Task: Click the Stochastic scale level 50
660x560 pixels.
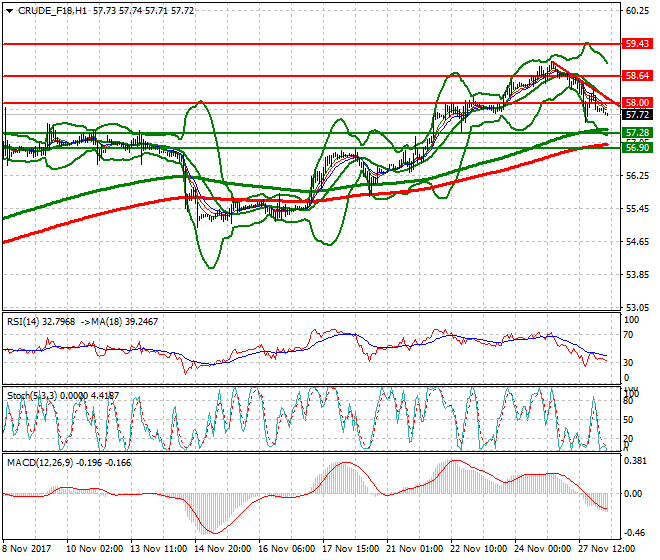Action: (628, 419)
